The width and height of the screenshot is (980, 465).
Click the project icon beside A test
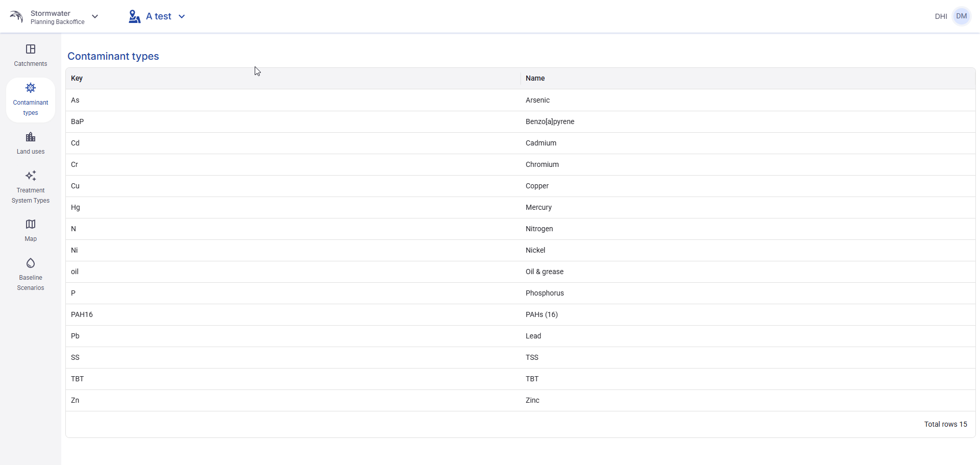(134, 16)
